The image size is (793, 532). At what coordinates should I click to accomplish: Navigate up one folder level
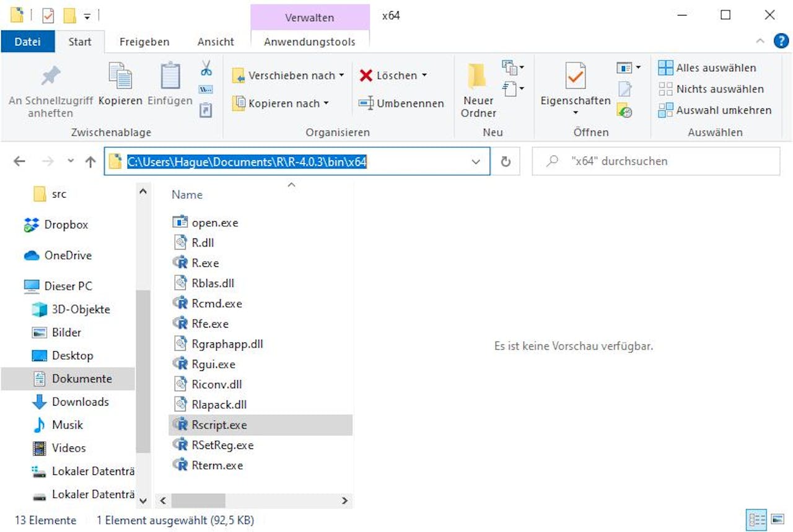pos(90,162)
